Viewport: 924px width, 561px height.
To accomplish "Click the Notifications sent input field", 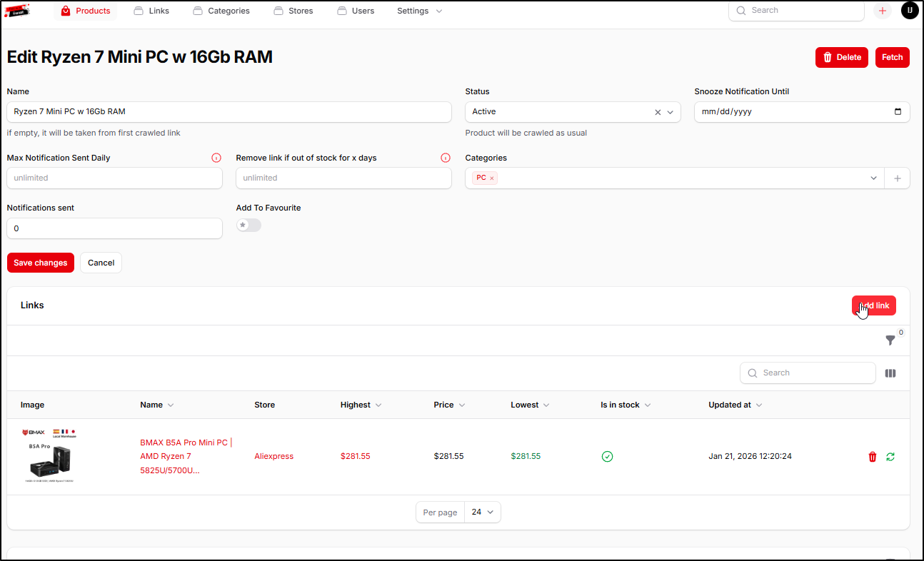I will point(114,228).
